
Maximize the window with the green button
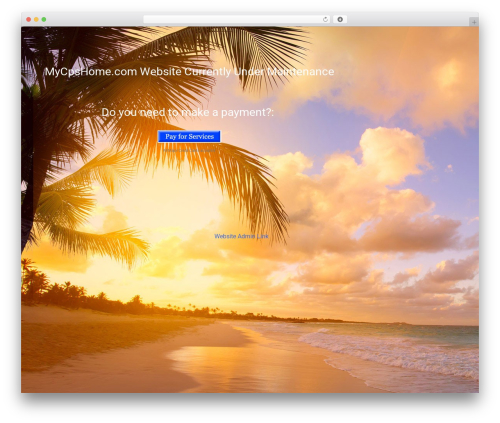point(44,20)
